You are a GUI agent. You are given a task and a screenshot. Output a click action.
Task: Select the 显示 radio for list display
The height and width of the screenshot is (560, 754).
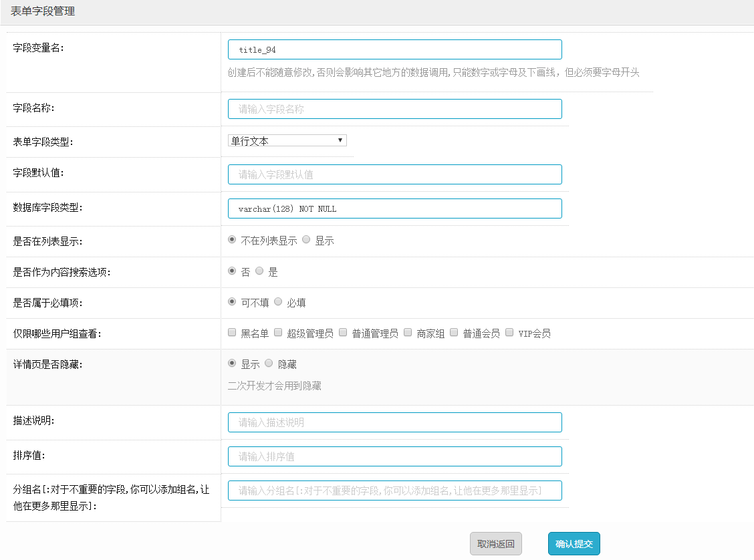click(x=307, y=240)
